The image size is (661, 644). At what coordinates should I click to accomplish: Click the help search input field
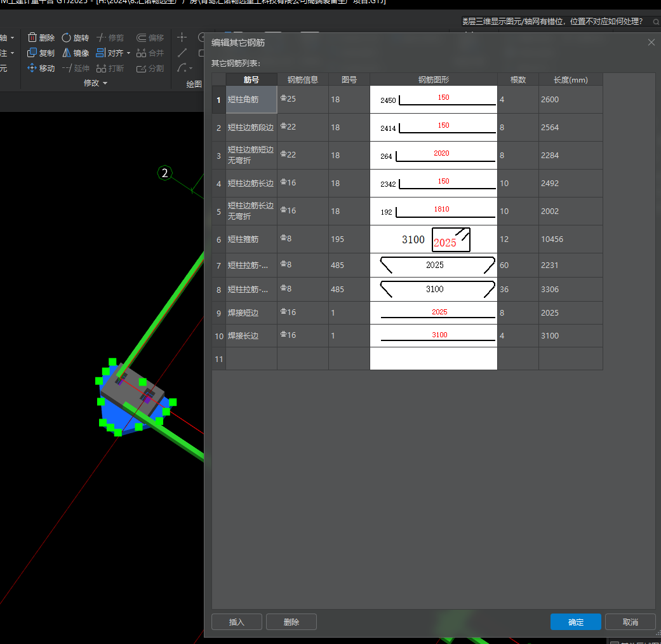[x=556, y=22]
